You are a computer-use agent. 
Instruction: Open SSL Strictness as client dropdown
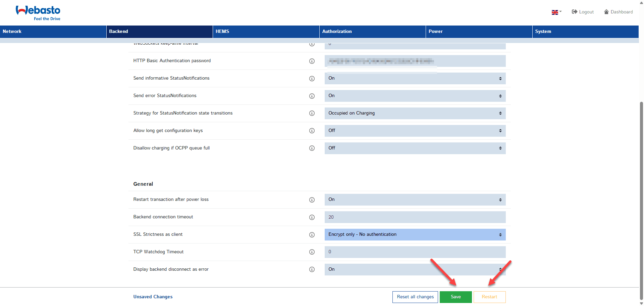tap(415, 234)
